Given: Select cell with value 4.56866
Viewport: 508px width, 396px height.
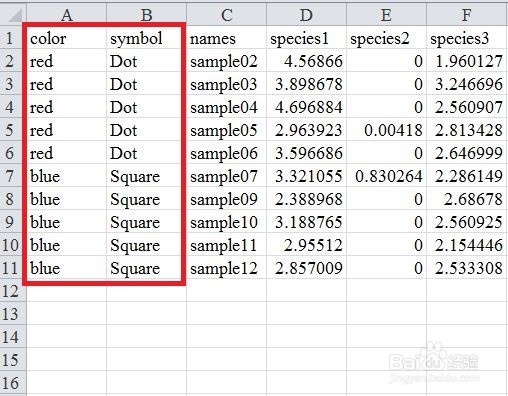Looking at the screenshot, I should pos(306,60).
